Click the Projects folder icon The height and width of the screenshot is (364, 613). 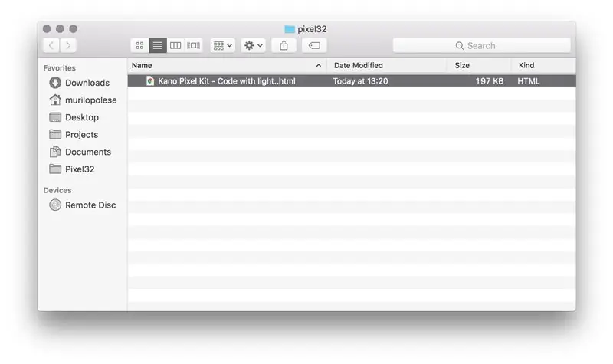click(x=55, y=134)
